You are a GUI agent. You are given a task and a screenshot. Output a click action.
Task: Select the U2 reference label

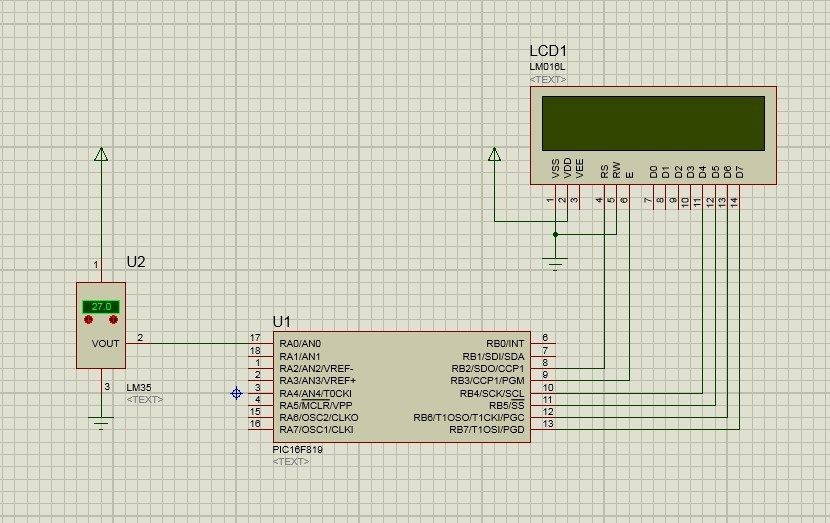pos(136,262)
